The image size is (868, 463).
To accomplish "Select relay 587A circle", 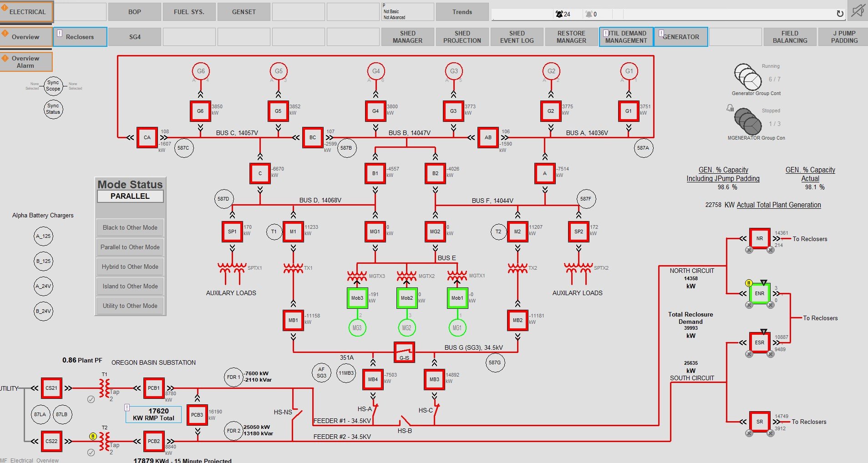I will [644, 148].
